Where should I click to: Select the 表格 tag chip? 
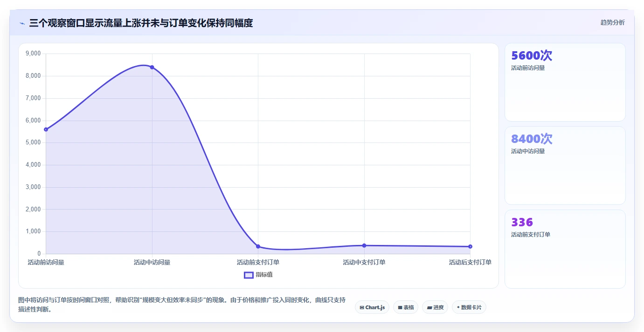[x=405, y=307]
